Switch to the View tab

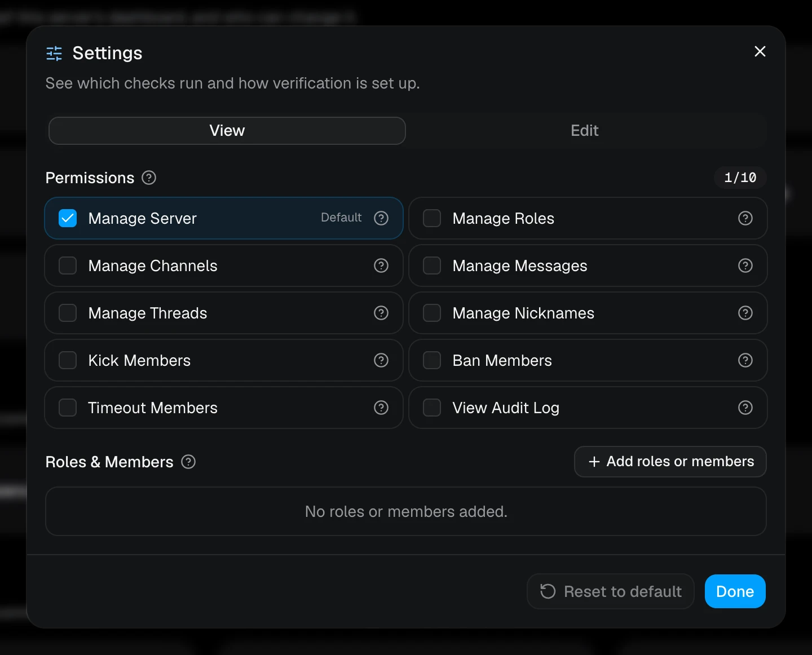(x=227, y=131)
